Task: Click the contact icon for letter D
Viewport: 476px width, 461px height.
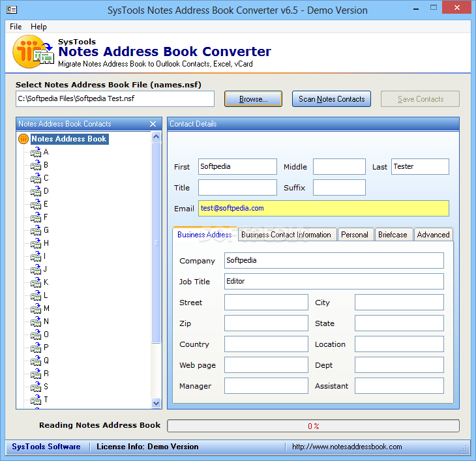Action: click(36, 191)
